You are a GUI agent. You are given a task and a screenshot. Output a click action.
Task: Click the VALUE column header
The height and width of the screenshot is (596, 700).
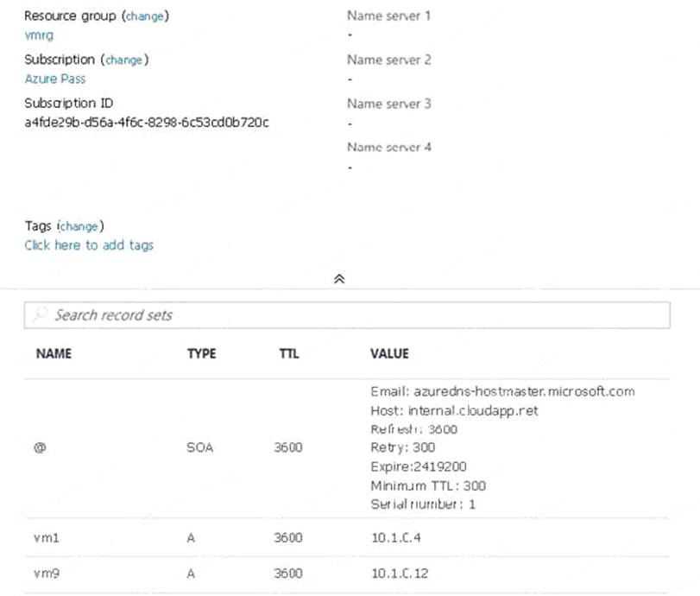coord(389,353)
